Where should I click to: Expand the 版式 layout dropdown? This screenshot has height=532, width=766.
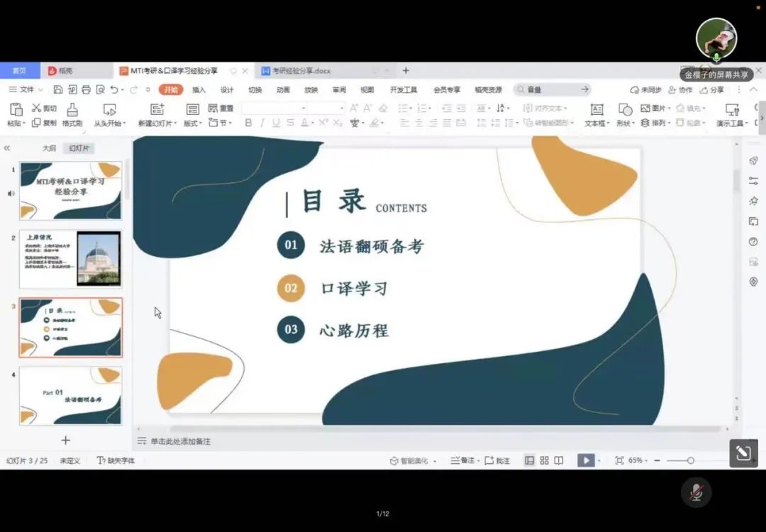[x=192, y=123]
